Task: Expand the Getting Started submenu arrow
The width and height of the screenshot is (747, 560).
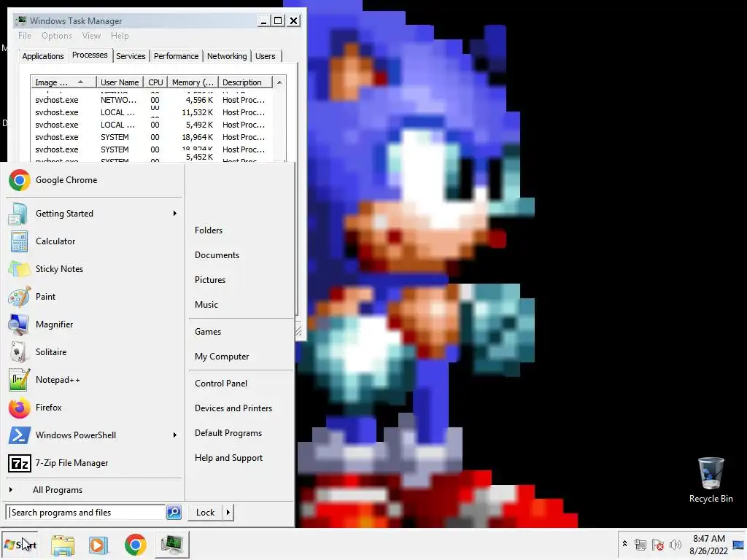Action: pyautogui.click(x=175, y=214)
